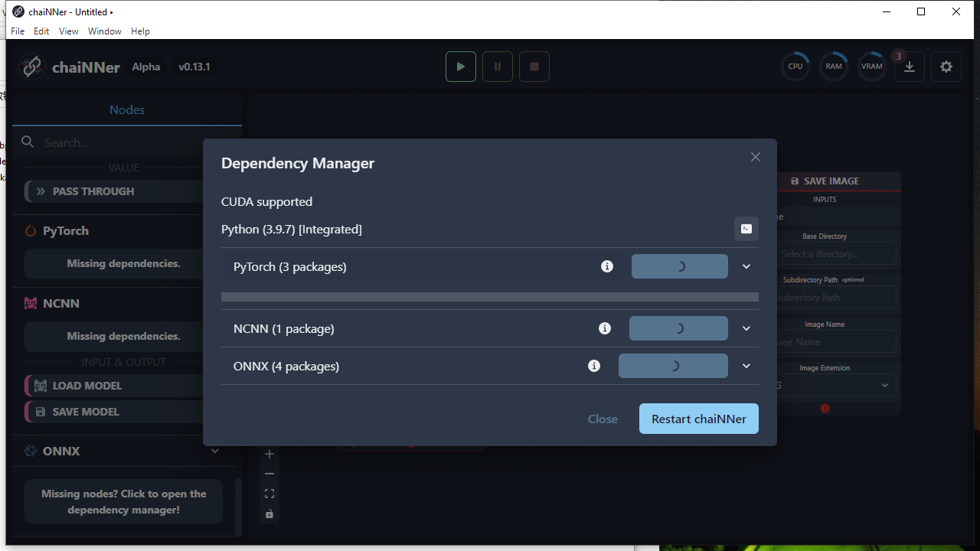The width and height of the screenshot is (980, 551).
Task: Click Restart chaiNNer
Action: coord(698,419)
